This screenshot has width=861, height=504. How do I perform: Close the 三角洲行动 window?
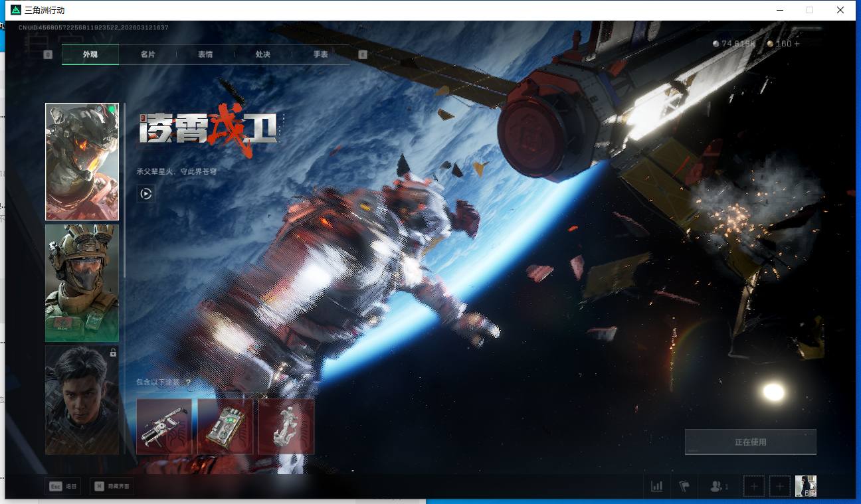click(840, 10)
